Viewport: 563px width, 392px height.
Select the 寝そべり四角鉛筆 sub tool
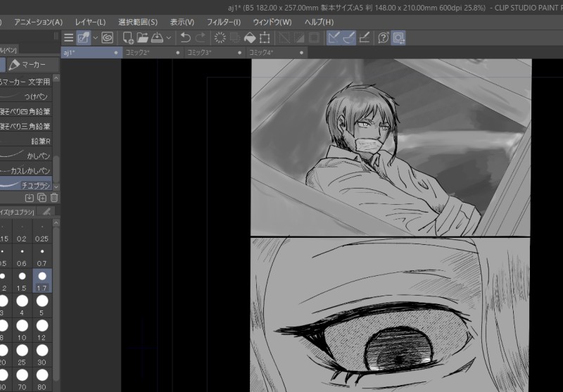pyautogui.click(x=26, y=112)
